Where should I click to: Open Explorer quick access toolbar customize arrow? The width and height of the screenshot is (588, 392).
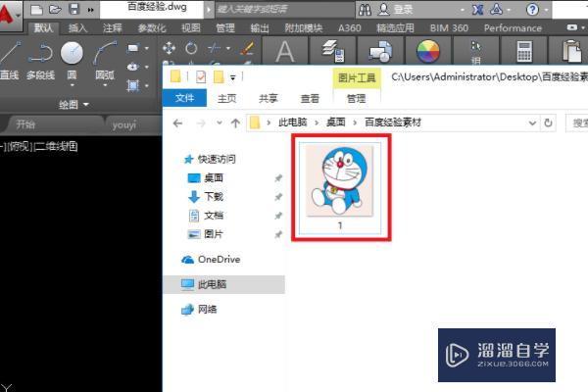[233, 77]
